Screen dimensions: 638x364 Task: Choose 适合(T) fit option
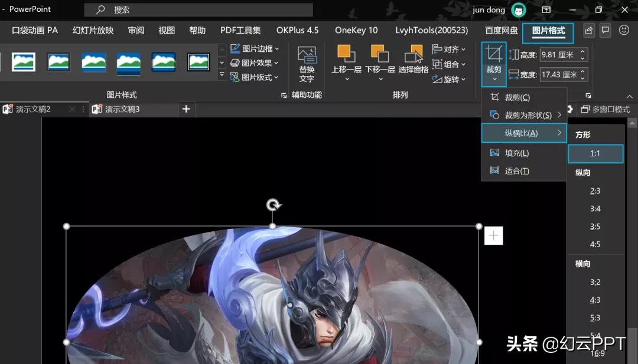(524, 171)
